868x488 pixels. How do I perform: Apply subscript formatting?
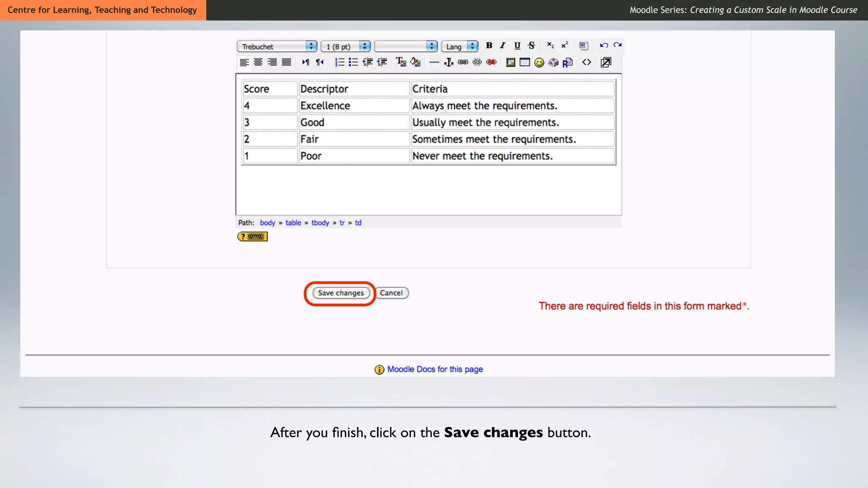pyautogui.click(x=550, y=45)
